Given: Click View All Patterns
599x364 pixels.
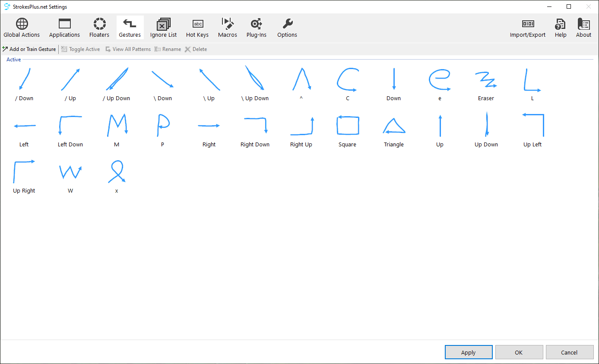Looking at the screenshot, I should [x=128, y=49].
